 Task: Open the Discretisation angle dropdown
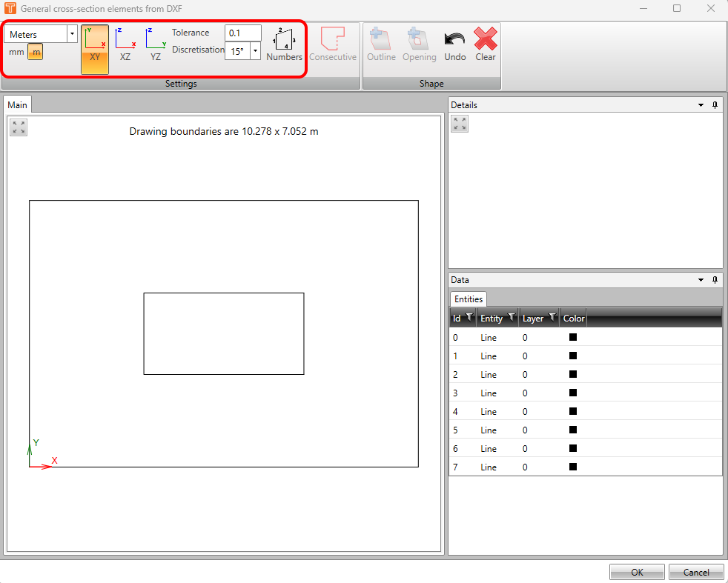click(255, 52)
